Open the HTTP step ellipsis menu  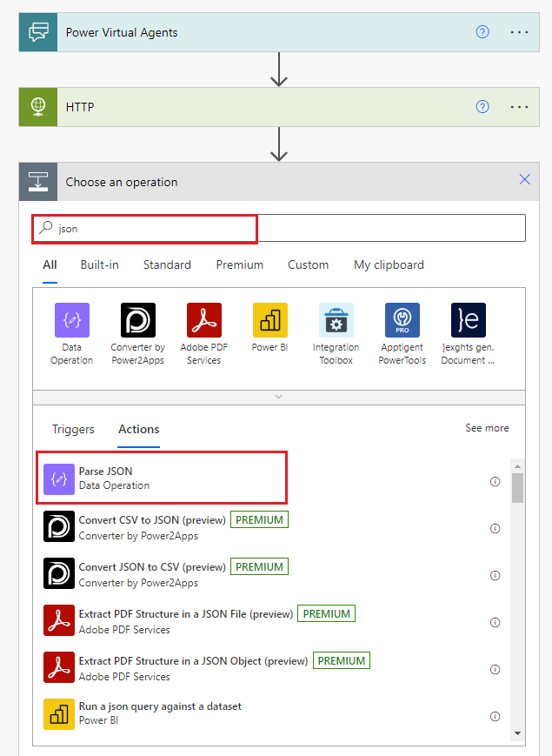tap(519, 107)
